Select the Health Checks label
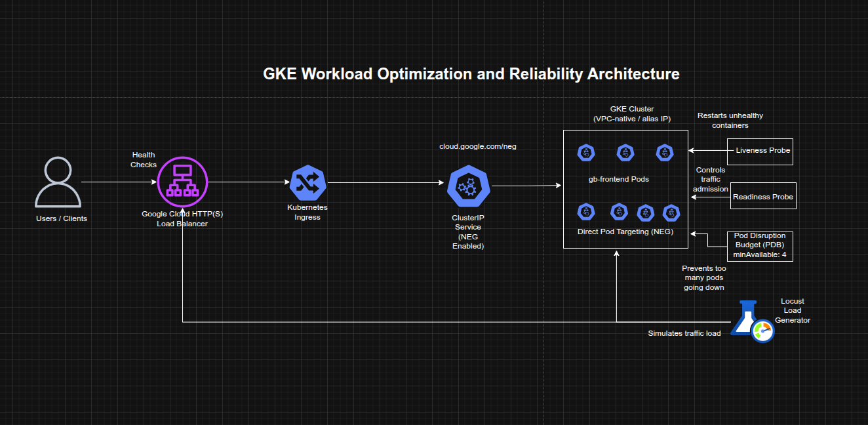The width and height of the screenshot is (868, 425). click(144, 159)
